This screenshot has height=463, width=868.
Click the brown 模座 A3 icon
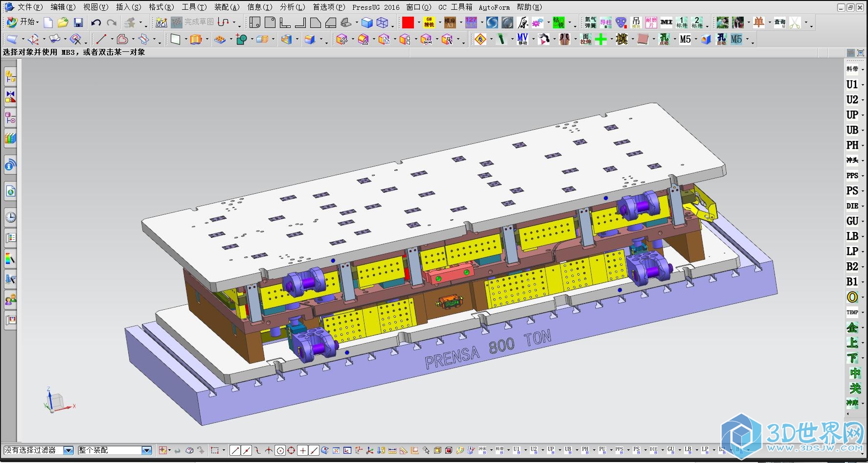[450, 23]
